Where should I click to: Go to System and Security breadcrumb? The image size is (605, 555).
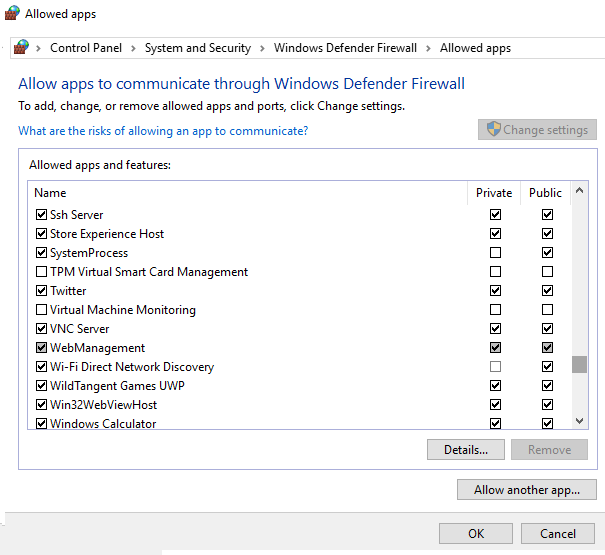[197, 48]
